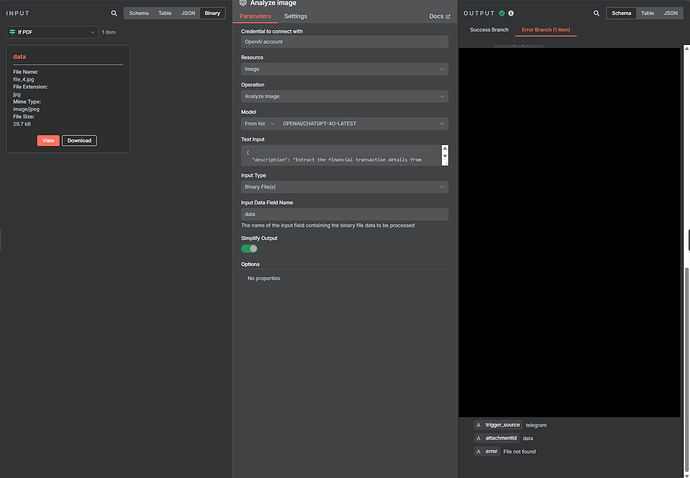Click the '1 item' count label

[x=109, y=32]
